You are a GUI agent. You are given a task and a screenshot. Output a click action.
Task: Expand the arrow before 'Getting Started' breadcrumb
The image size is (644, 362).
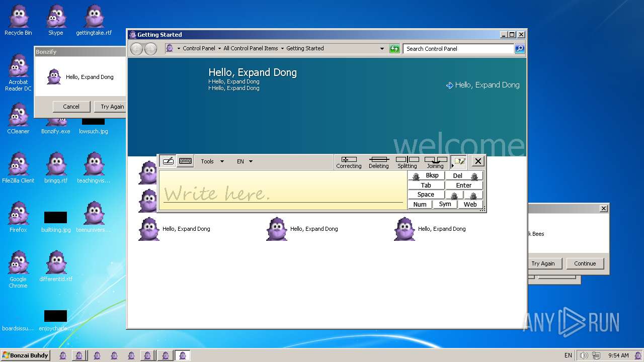pos(282,49)
